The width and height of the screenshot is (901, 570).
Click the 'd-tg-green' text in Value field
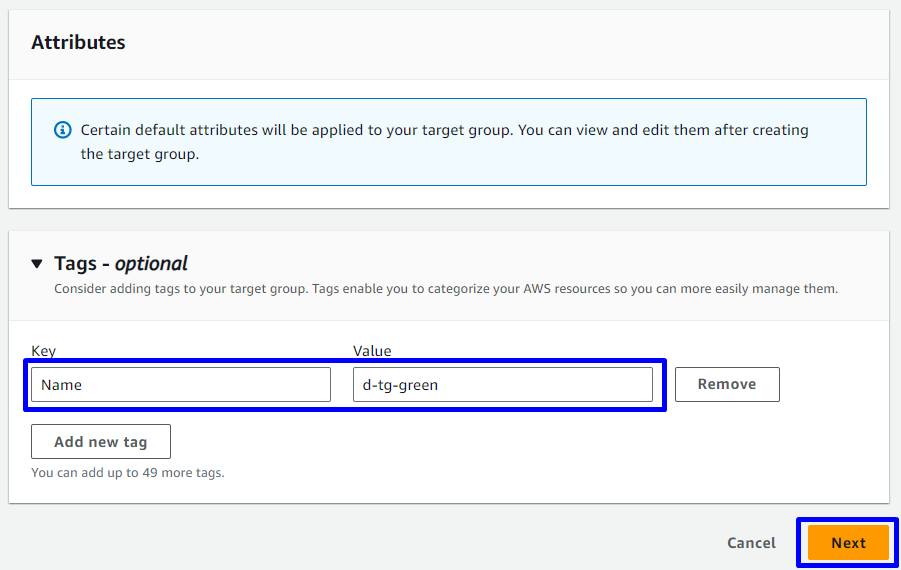(400, 385)
